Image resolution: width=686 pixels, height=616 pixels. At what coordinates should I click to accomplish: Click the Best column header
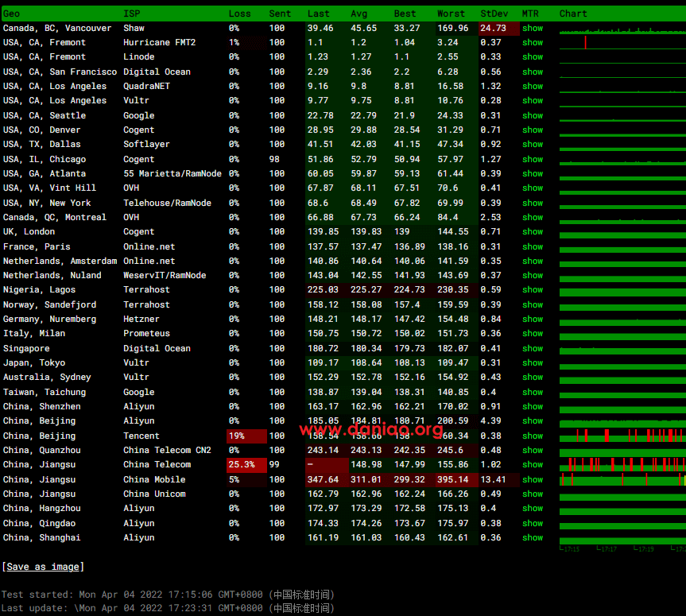[x=405, y=14]
